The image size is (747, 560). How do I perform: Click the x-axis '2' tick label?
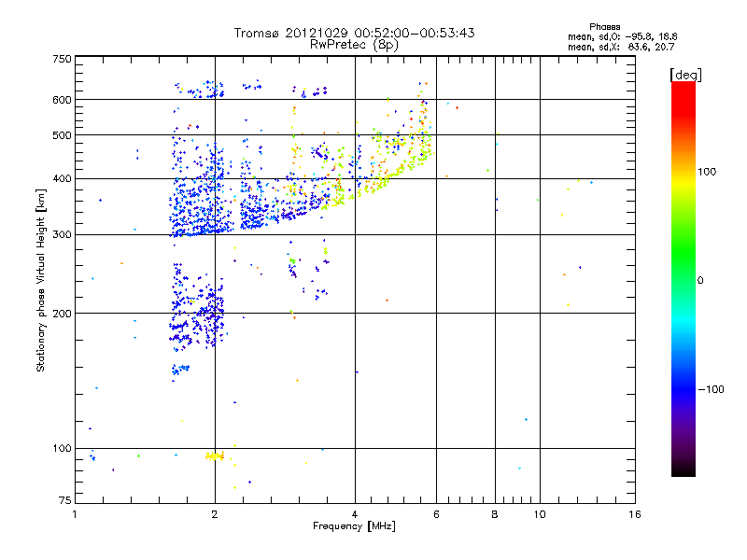pyautogui.click(x=215, y=514)
